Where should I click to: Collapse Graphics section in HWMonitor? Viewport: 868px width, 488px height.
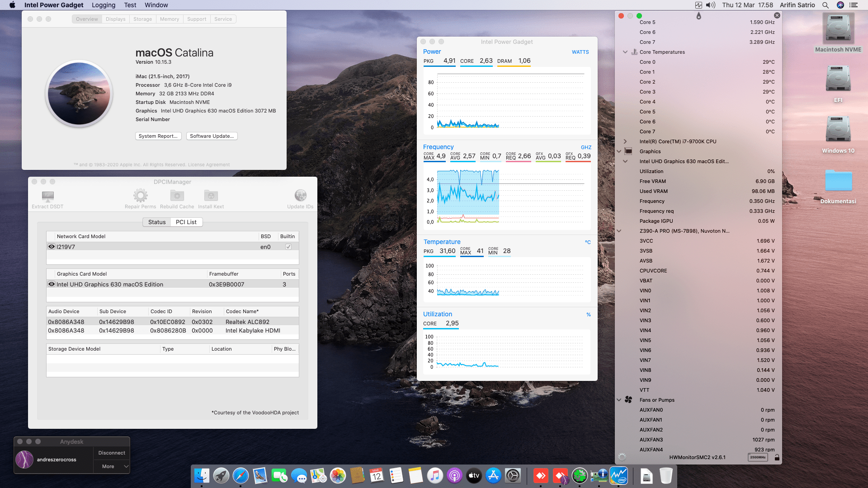pos(619,151)
